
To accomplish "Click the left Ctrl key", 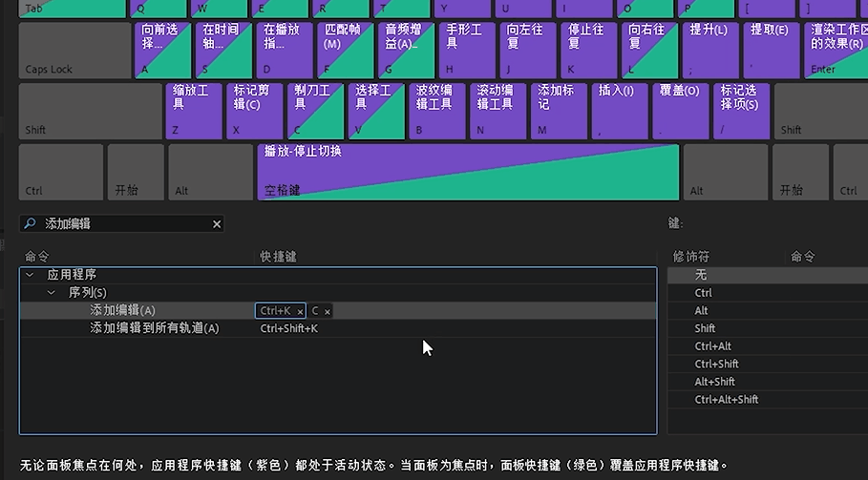I will (61, 172).
